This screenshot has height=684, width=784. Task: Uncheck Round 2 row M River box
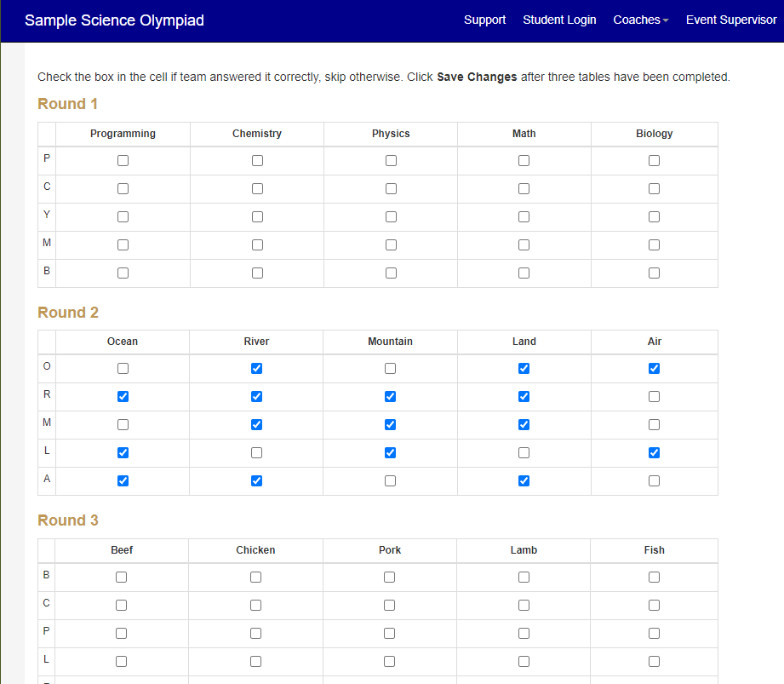(256, 424)
